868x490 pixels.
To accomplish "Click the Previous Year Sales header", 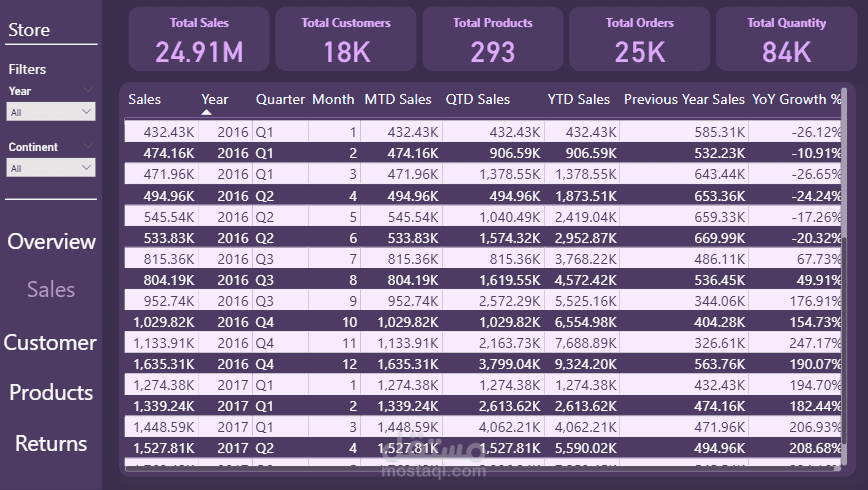I will point(684,99).
